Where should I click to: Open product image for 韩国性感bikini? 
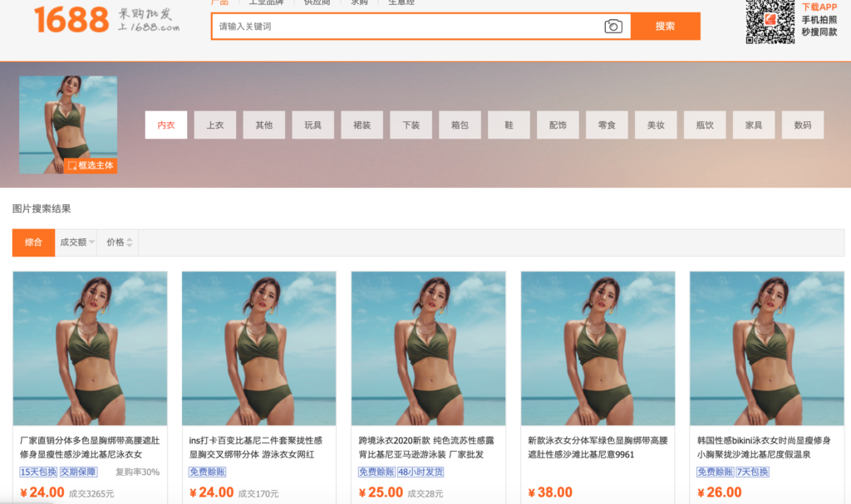[767, 348]
